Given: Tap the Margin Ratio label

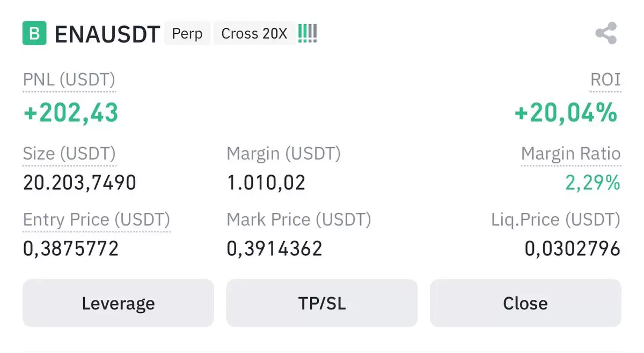Looking at the screenshot, I should coord(571,154).
